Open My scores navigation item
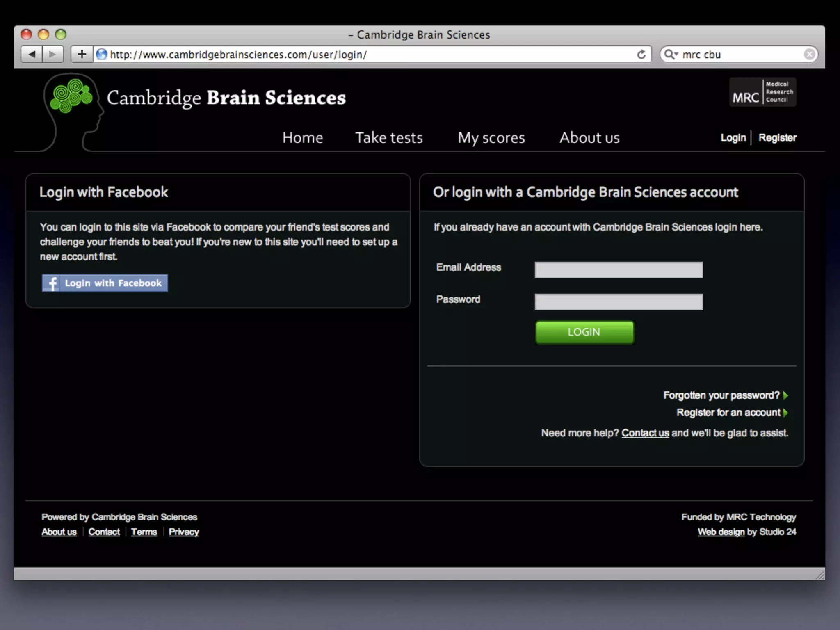The height and width of the screenshot is (630, 840). pyautogui.click(x=491, y=138)
